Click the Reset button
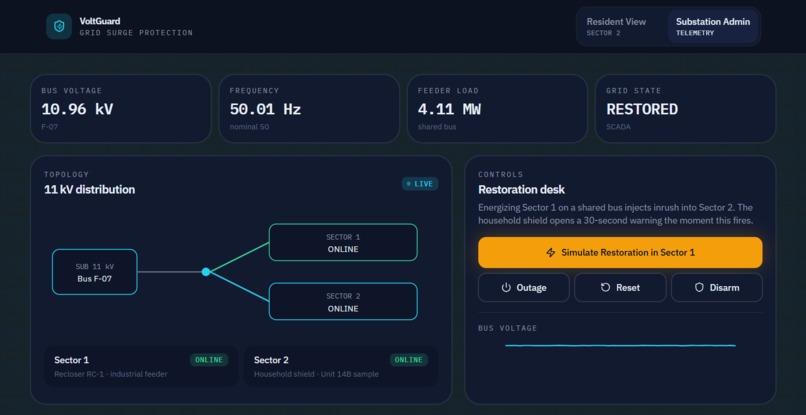 point(620,287)
